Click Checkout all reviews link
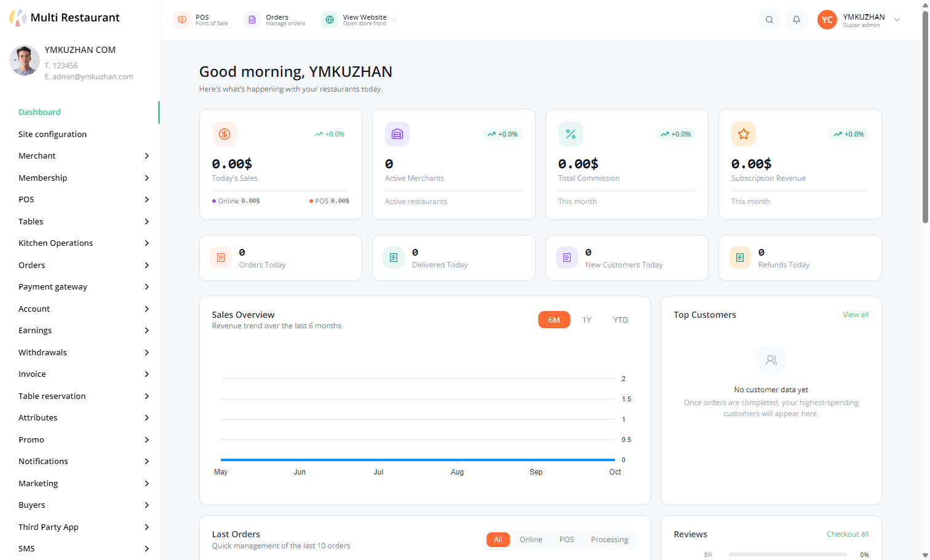Viewport: 930px width, 560px height. 848,534
